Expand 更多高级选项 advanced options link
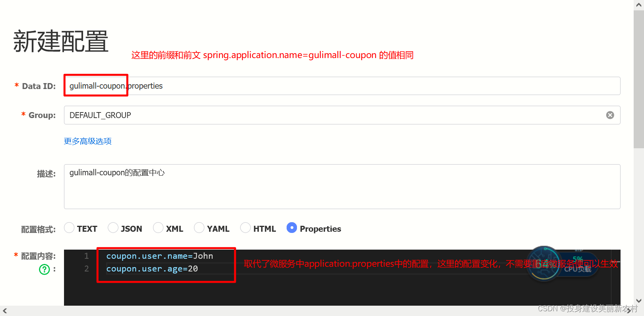644x316 pixels. pyautogui.click(x=88, y=141)
